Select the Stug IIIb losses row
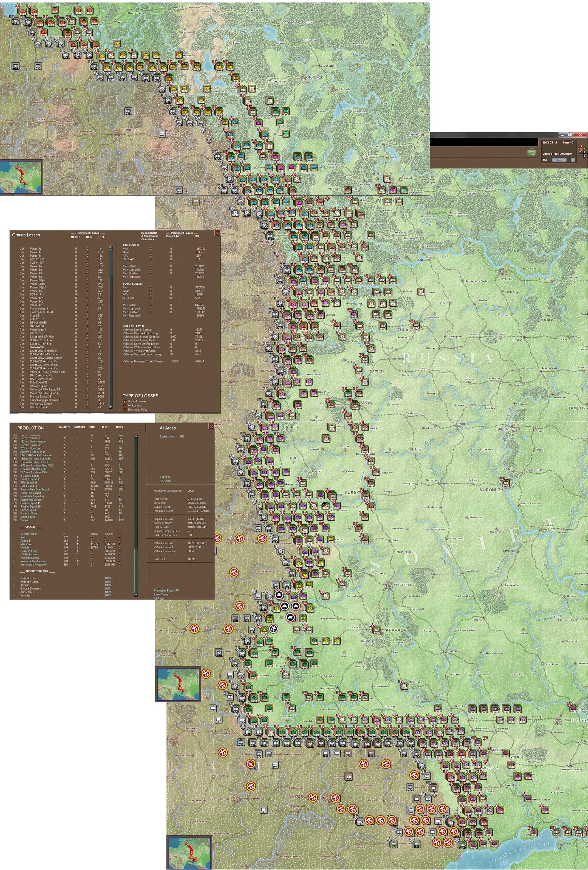 tap(62, 315)
